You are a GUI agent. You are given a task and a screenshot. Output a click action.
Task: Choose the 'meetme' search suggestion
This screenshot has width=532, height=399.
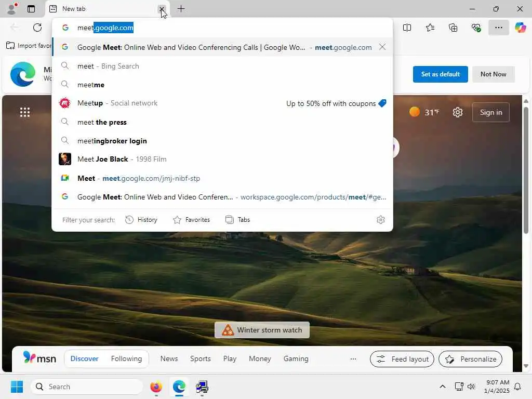[222, 85]
